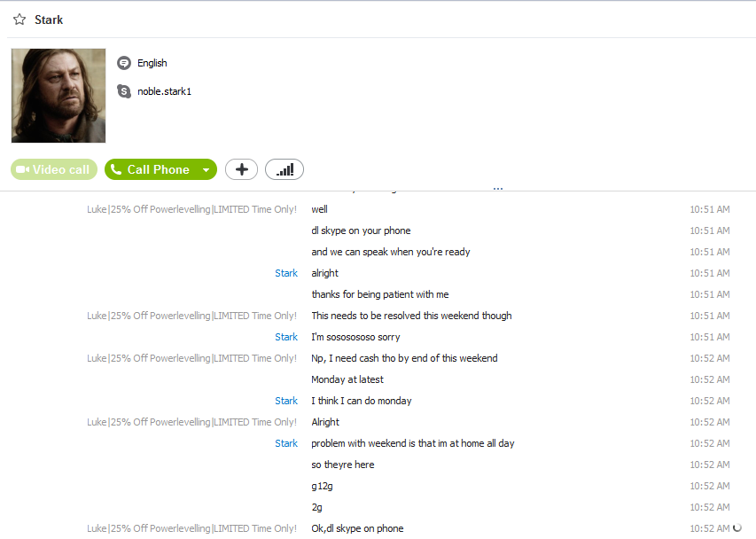Click the 10:52 AM timestamp beside 'g12g'

point(710,486)
